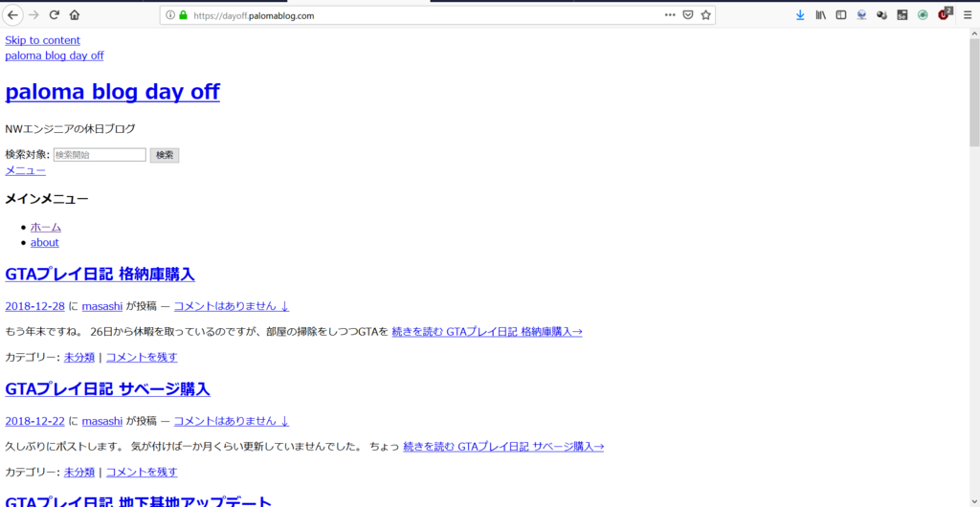Open the browser home page
Image resolution: width=980 pixels, height=507 pixels.
point(75,15)
